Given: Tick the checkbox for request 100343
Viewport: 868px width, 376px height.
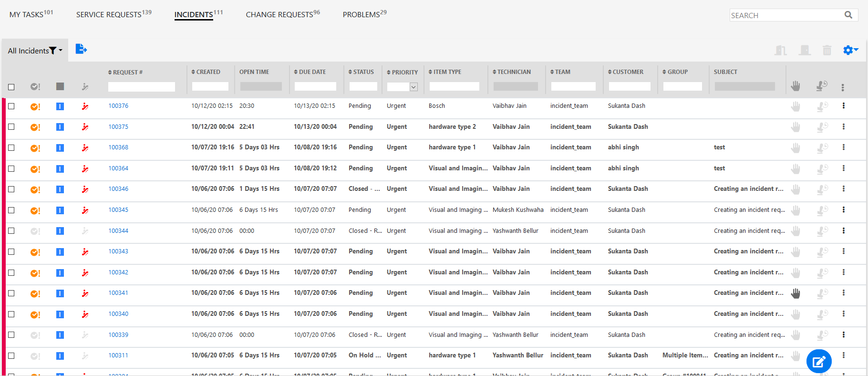Looking at the screenshot, I should point(11,251).
